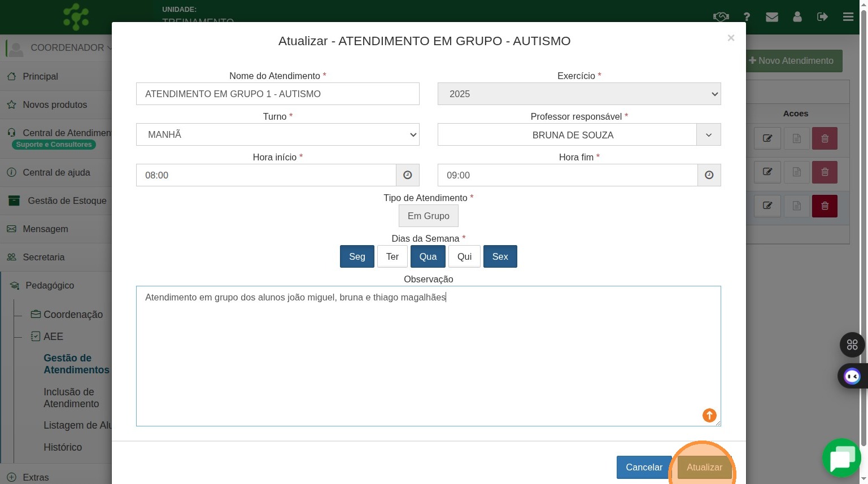The image size is (868, 484).
Task: Toggle the Ter weekday button
Action: 392,256
